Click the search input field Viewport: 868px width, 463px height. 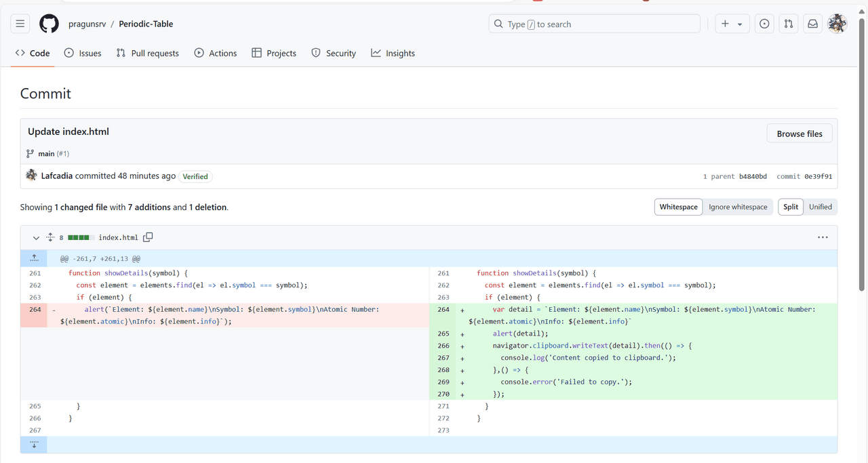(x=594, y=24)
